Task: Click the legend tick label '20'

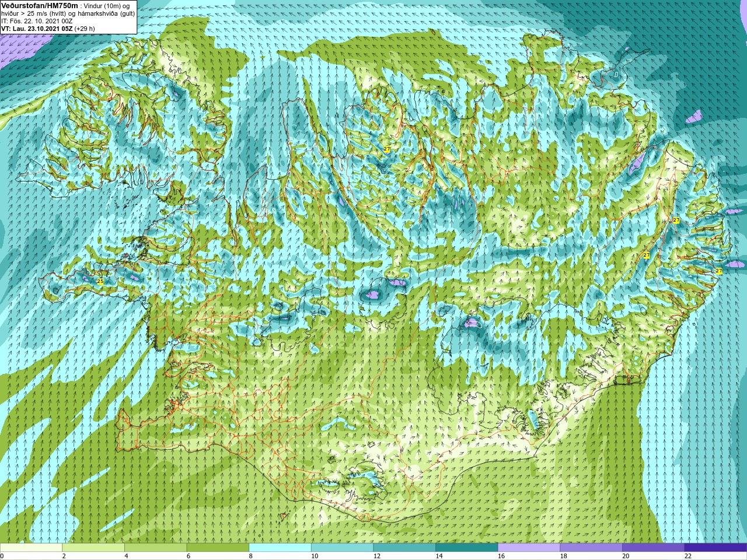Action: [x=626, y=556]
